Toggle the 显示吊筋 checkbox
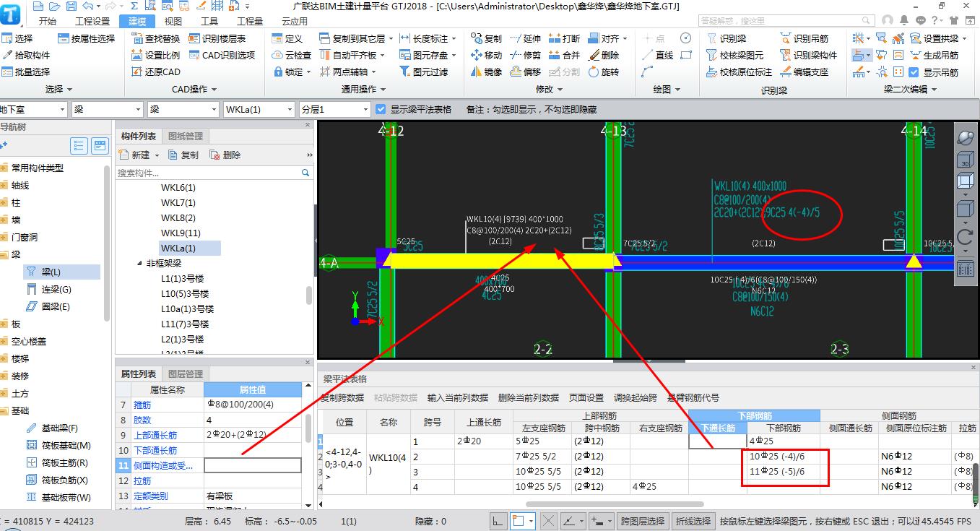The height and width of the screenshot is (531, 980). tap(914, 72)
